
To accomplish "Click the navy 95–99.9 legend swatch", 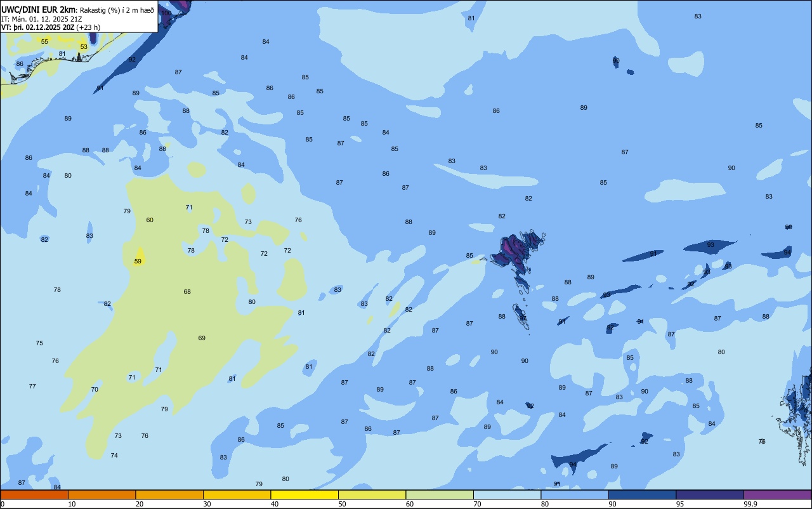I will pyautogui.click(x=710, y=494).
